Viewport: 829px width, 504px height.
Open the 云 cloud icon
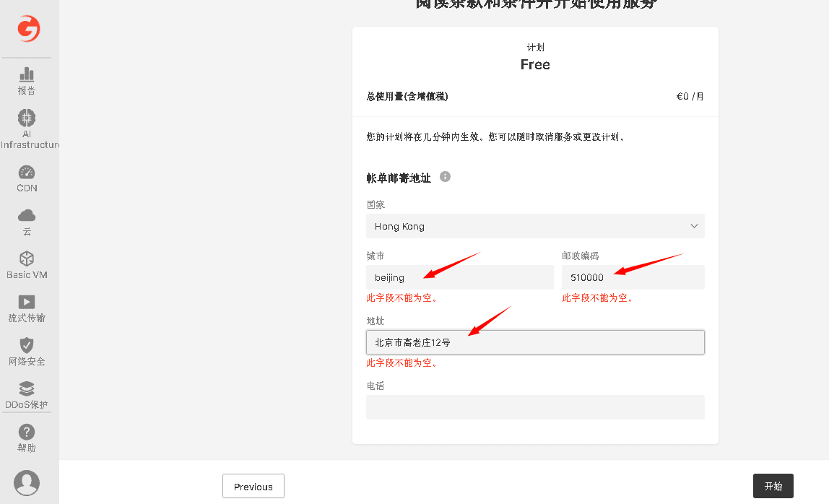27,216
